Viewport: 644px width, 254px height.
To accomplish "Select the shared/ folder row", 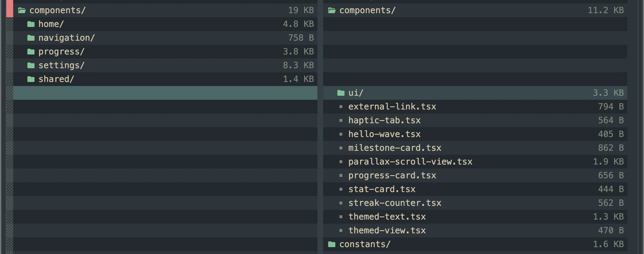I will coord(165,79).
